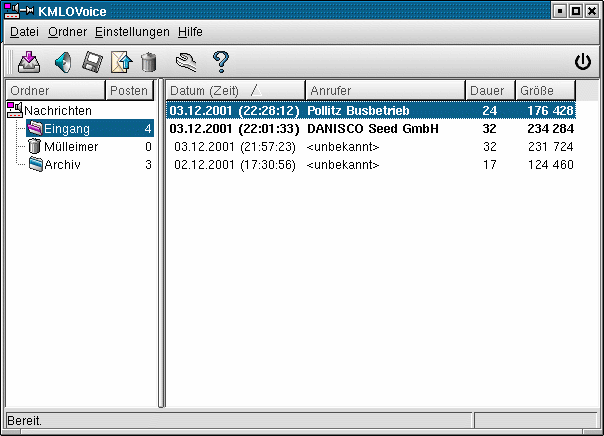Click the forward message envelope icon
This screenshot has width=604, height=436.
click(x=121, y=62)
